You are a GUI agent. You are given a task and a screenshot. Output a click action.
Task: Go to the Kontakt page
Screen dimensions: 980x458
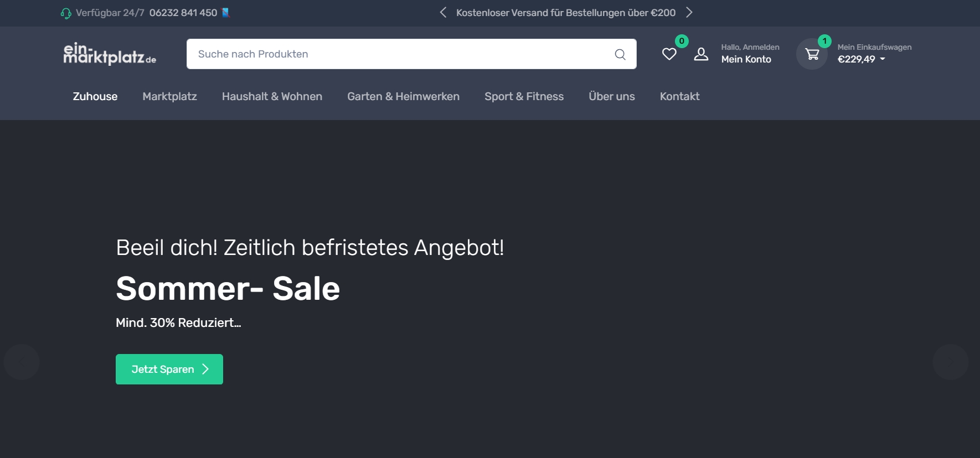(x=679, y=96)
